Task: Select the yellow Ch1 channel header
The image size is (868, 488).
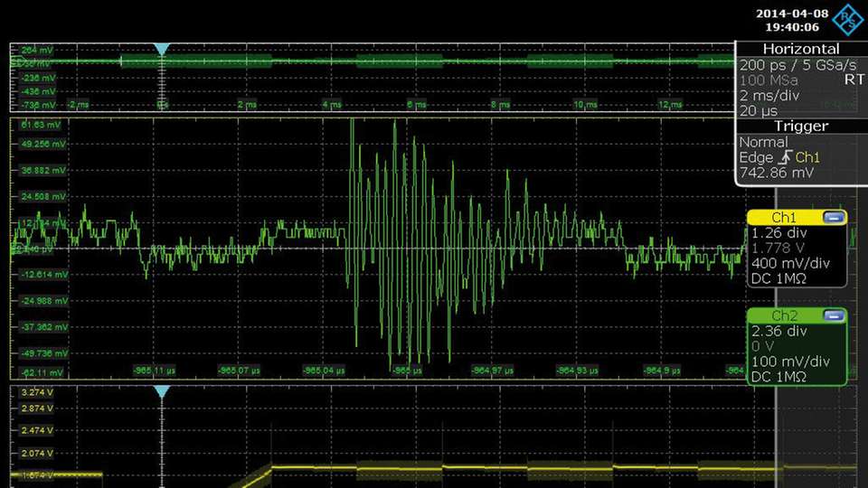Action: click(784, 218)
